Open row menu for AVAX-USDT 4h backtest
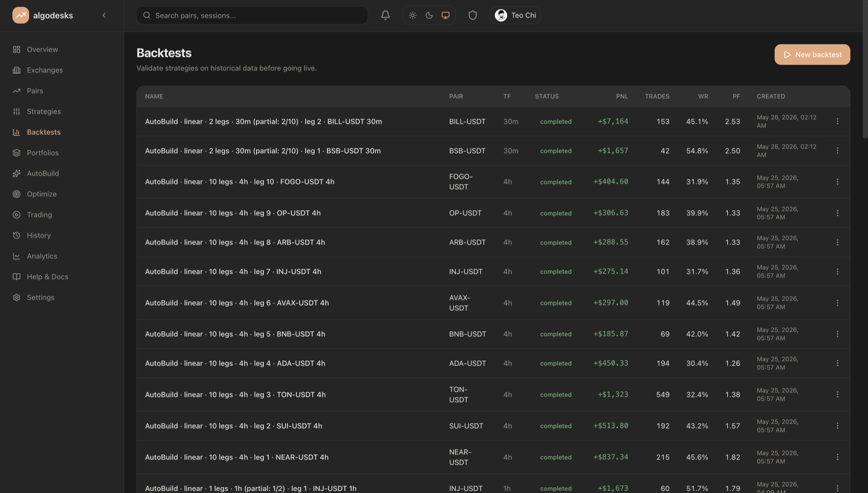The height and width of the screenshot is (493, 868). tap(838, 303)
